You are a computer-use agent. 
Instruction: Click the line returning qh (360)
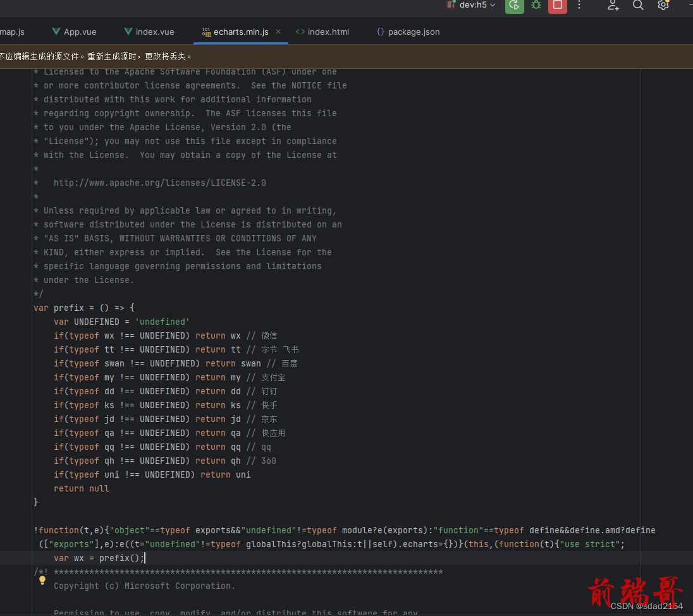pyautogui.click(x=165, y=461)
